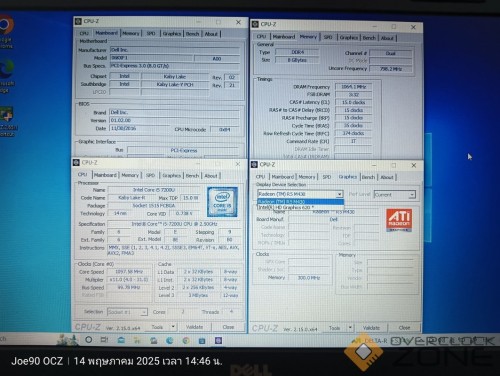Click Validate in the Processor window
This screenshot has width=500, height=376.
194,327
